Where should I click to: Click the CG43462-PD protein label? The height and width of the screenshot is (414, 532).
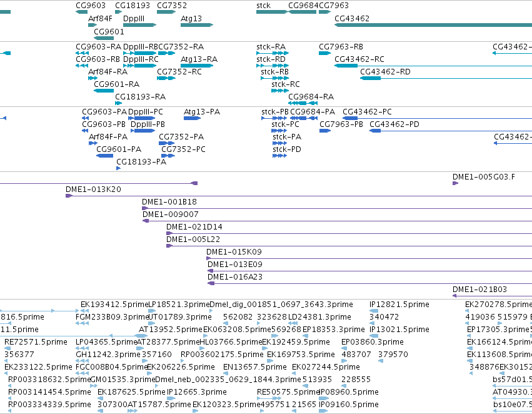[394, 124]
